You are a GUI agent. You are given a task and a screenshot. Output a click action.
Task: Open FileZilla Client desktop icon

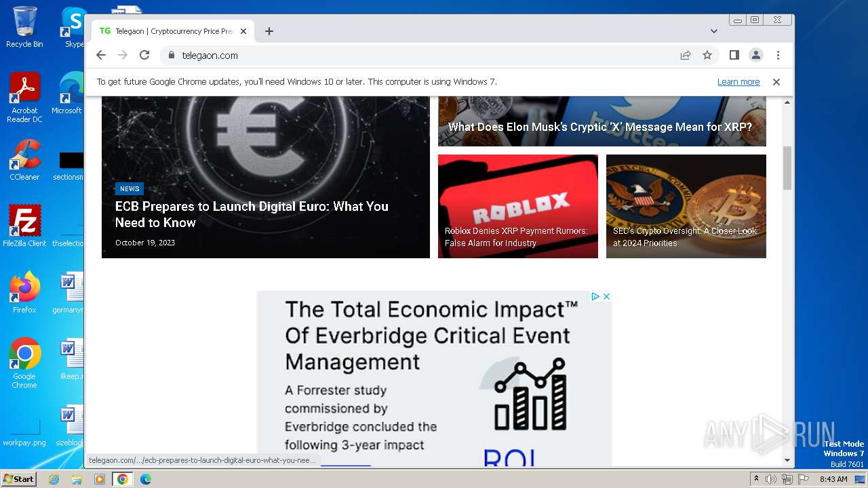coord(24,226)
